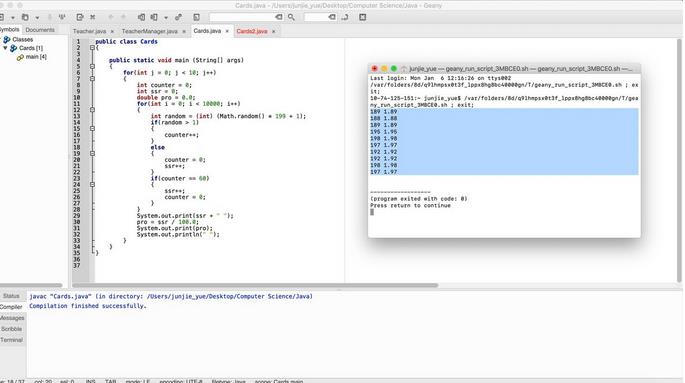Open the Build options dropdown arrow
The width and height of the screenshot is (685, 383).
tap(166, 18)
